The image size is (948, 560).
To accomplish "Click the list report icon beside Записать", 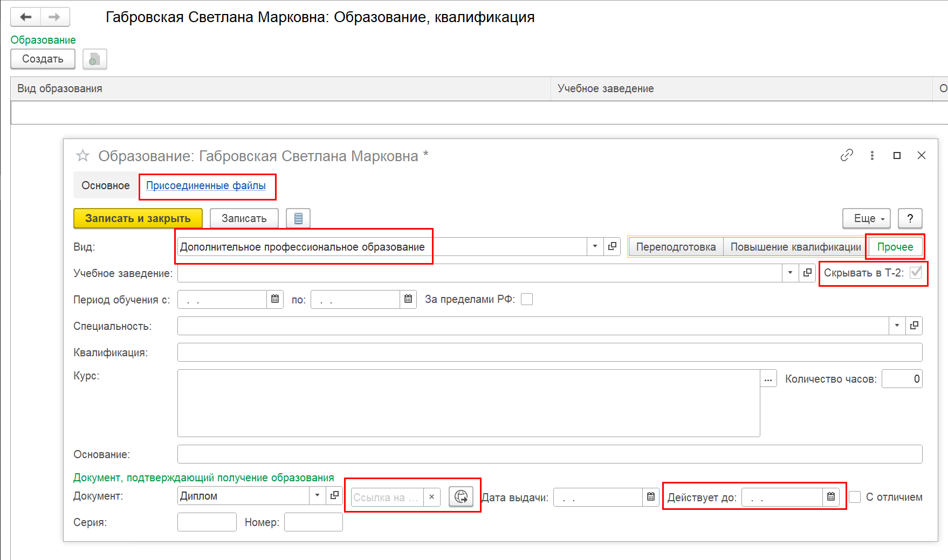I will point(298,218).
